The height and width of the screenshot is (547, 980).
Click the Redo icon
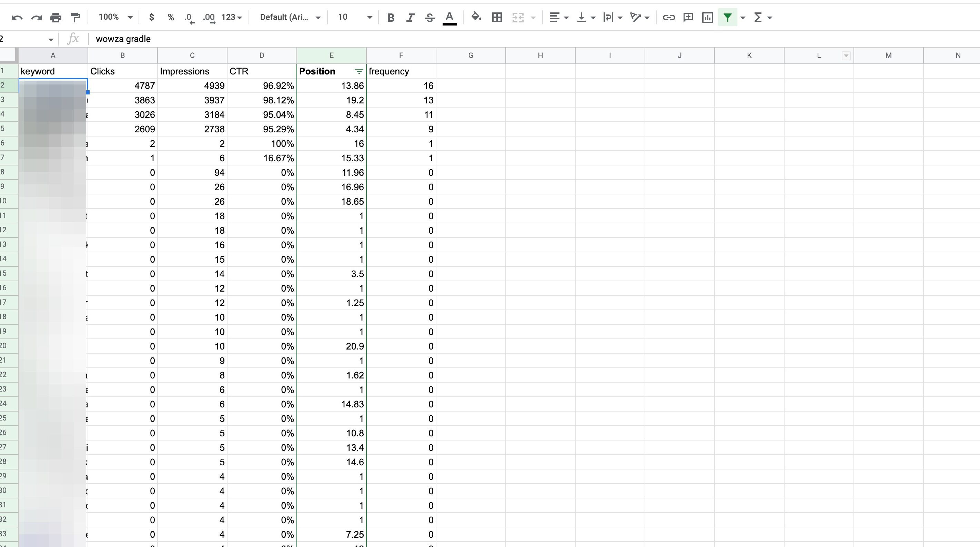[x=37, y=18]
